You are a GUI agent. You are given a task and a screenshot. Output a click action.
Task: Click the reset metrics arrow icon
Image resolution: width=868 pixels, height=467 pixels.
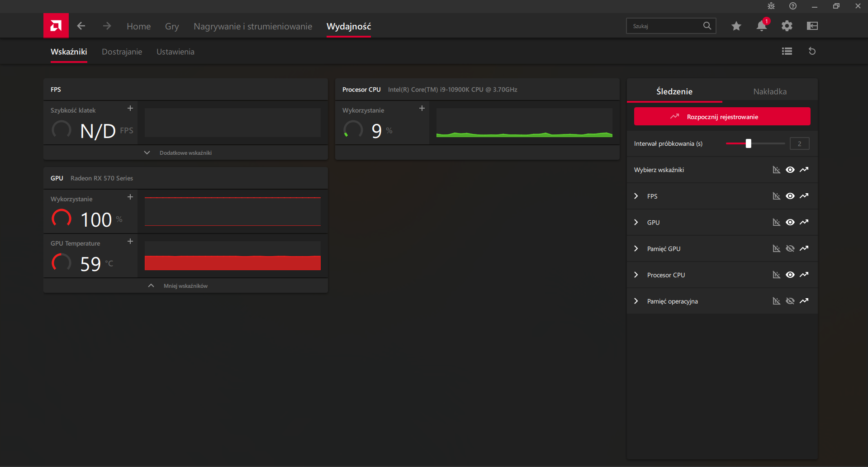812,51
